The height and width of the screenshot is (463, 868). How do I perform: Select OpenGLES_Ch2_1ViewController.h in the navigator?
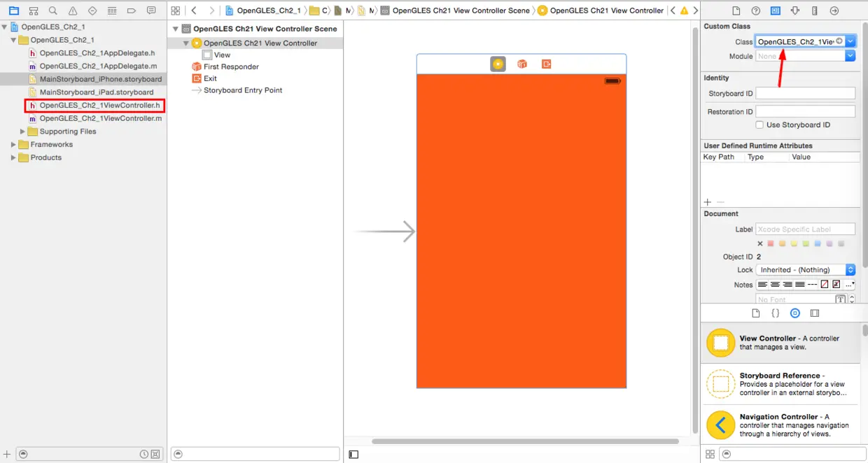(98, 105)
